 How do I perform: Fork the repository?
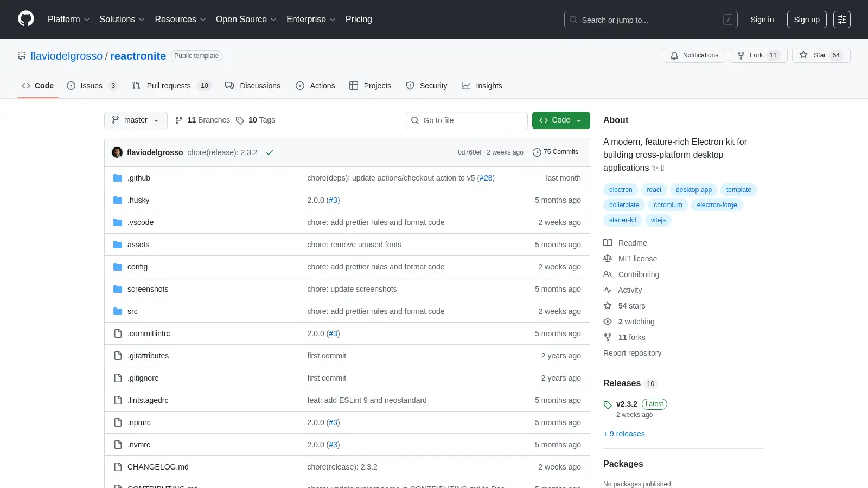click(758, 55)
